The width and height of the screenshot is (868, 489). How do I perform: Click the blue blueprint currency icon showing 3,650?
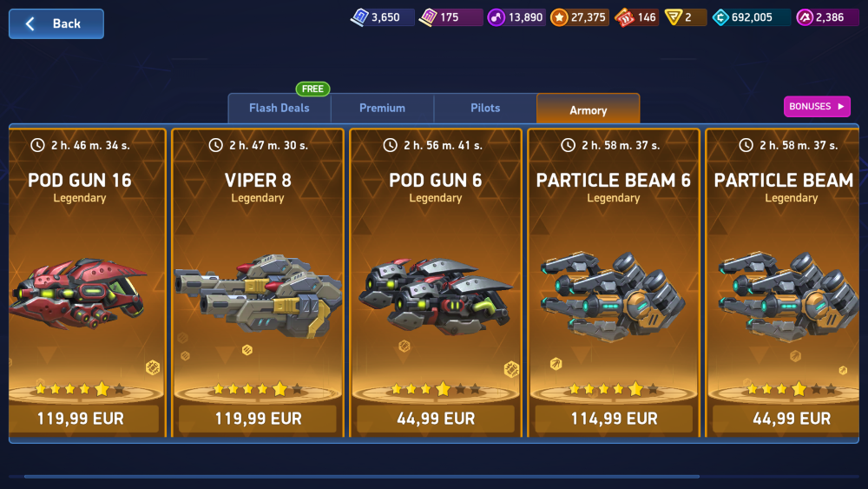360,17
